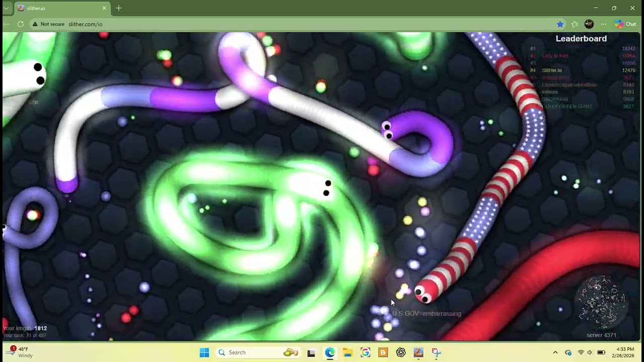Close the slither.io tab
Image resolution: width=644 pixels, height=362 pixels.
pos(104,8)
